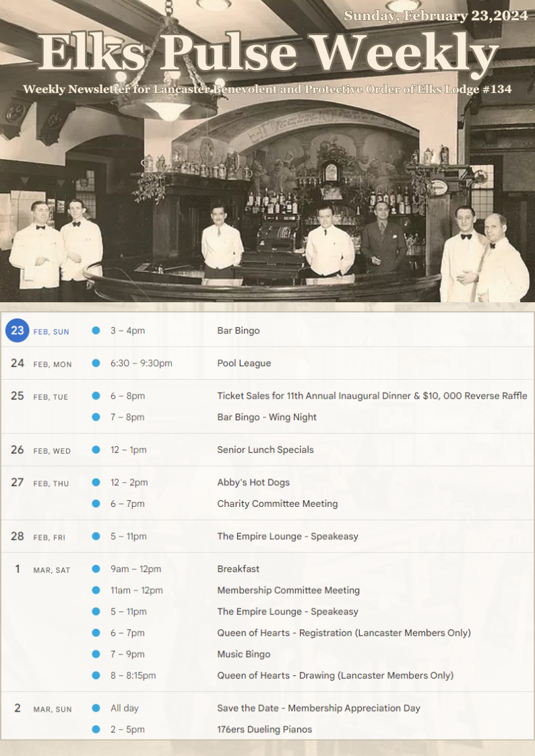Click the 2 – 5pm time entry

pyautogui.click(x=127, y=730)
